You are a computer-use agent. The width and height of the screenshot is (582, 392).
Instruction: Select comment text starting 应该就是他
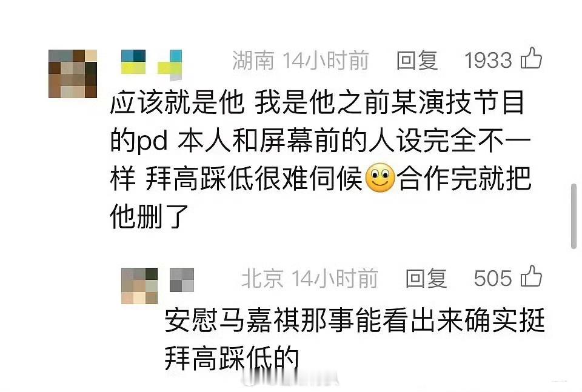click(x=321, y=159)
